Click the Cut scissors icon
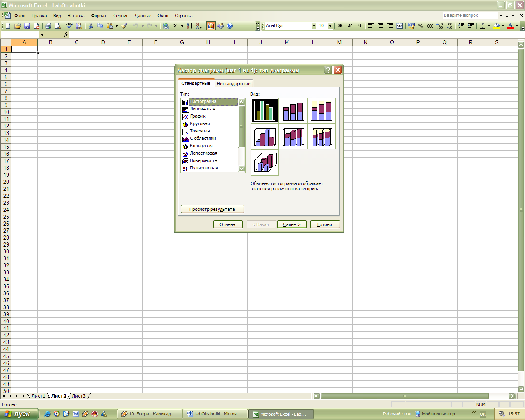Image resolution: width=525 pixels, height=420 pixels. [x=91, y=26]
